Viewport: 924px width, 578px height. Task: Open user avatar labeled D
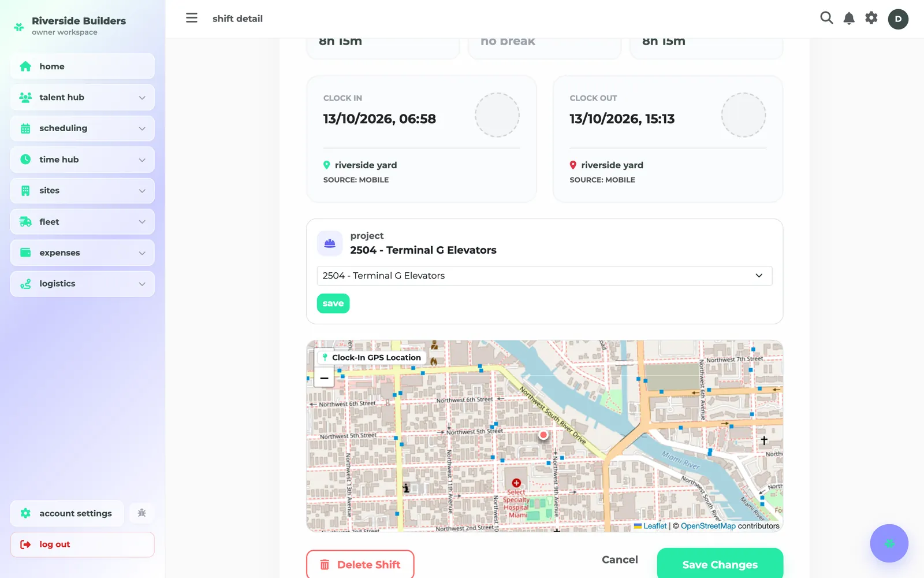tap(898, 19)
